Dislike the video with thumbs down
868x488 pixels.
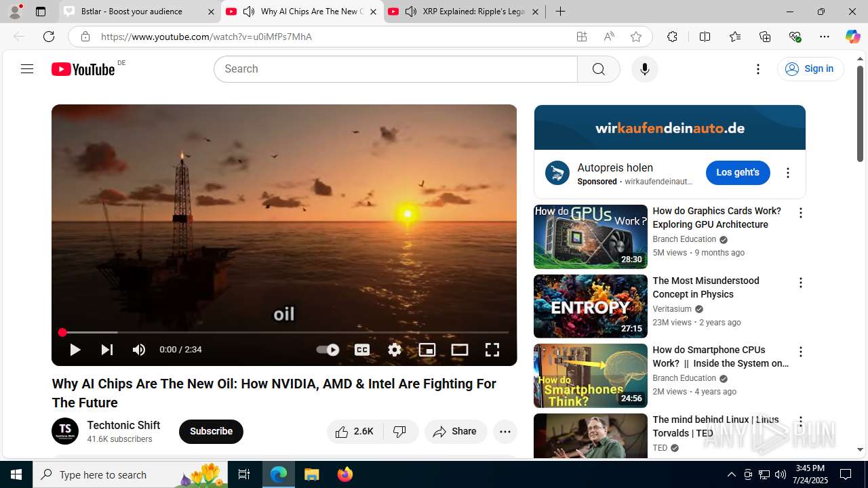point(400,431)
